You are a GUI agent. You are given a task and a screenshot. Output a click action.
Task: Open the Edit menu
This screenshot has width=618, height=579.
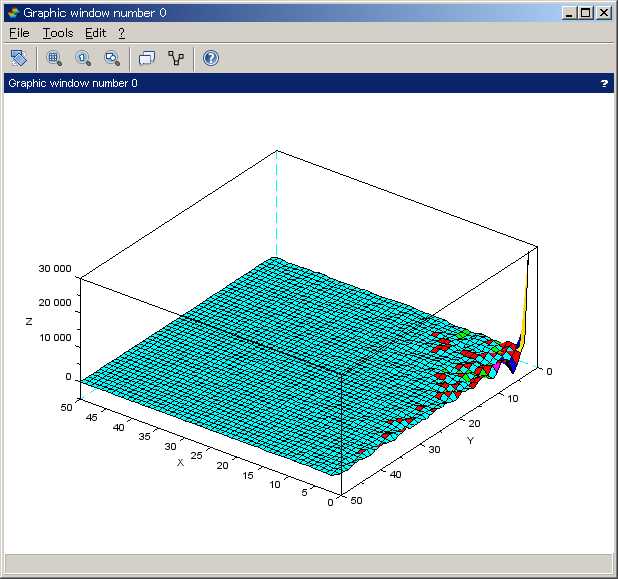pos(96,33)
